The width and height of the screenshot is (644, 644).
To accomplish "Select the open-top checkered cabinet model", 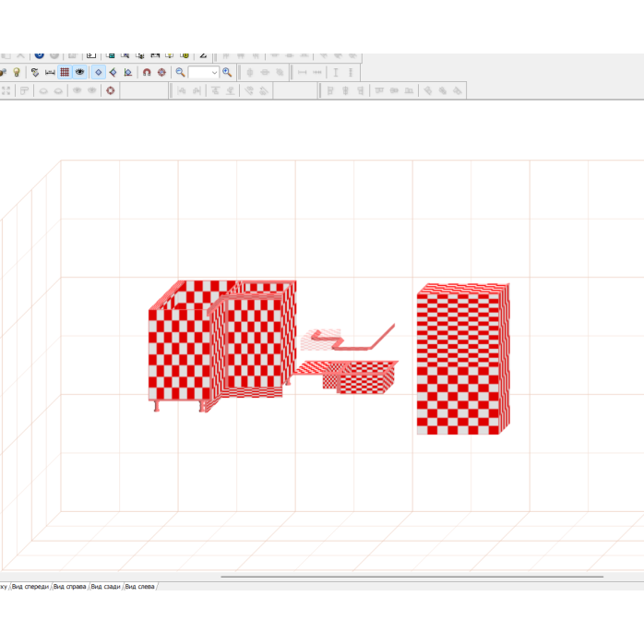I will coord(222,346).
